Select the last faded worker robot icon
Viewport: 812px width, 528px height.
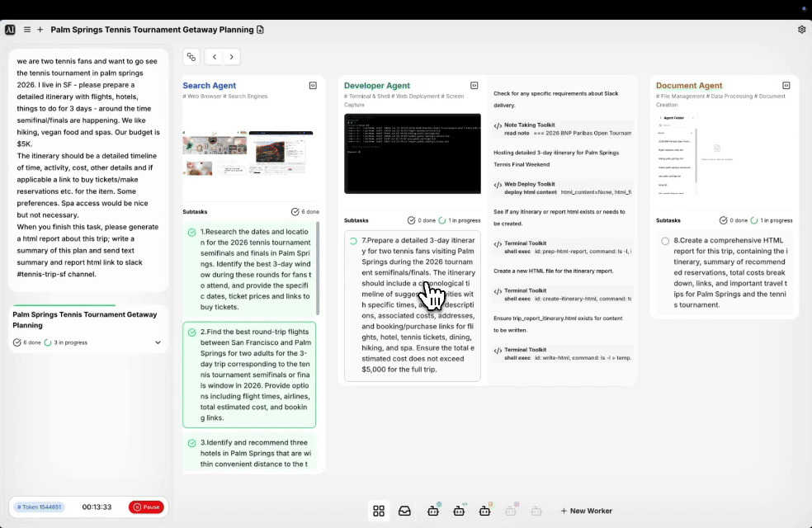(536, 511)
